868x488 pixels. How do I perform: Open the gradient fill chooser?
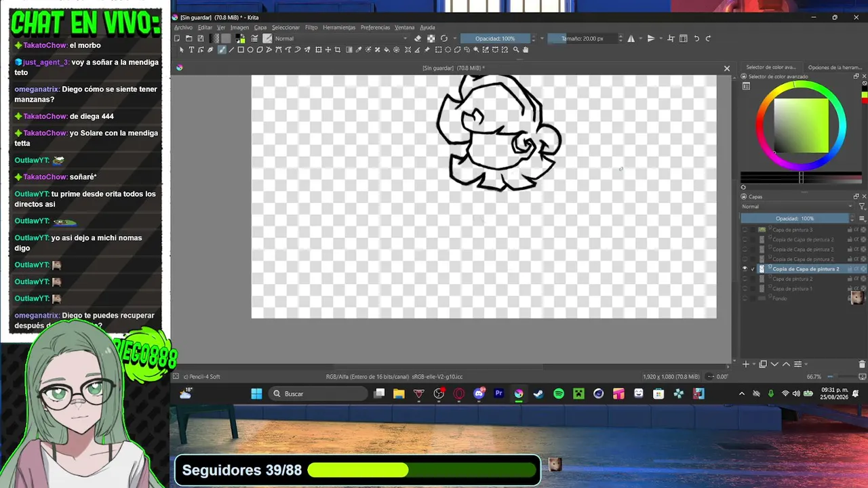(x=215, y=39)
